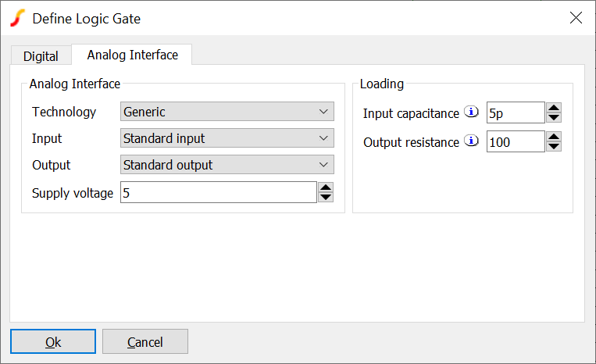Increase Supply voltage with up arrow
596x364 pixels.
(327, 187)
